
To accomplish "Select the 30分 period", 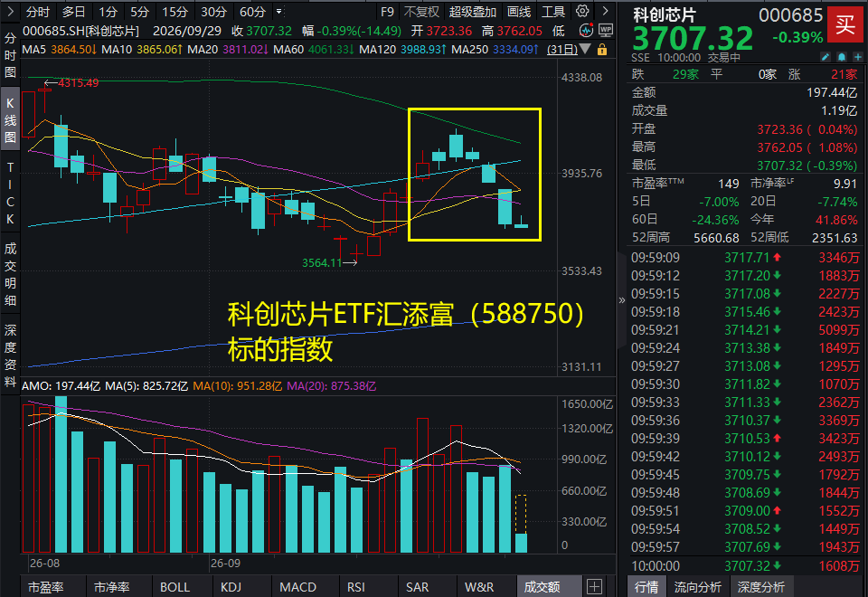I will (x=213, y=12).
